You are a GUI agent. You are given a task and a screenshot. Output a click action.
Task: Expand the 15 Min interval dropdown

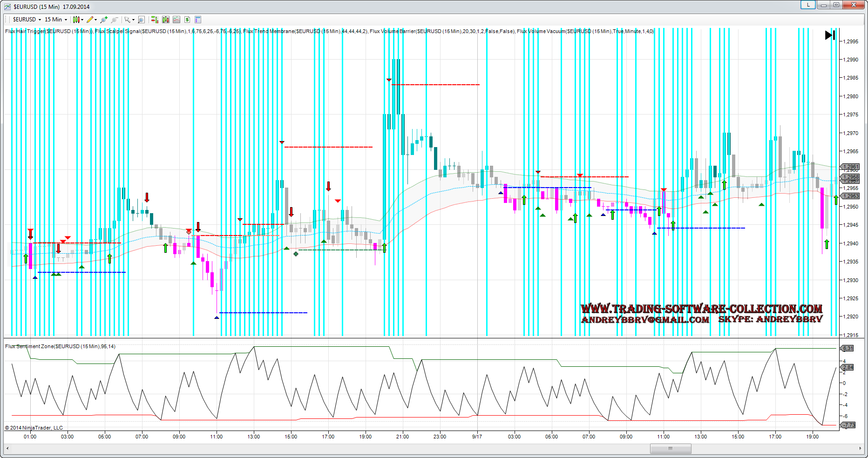55,20
